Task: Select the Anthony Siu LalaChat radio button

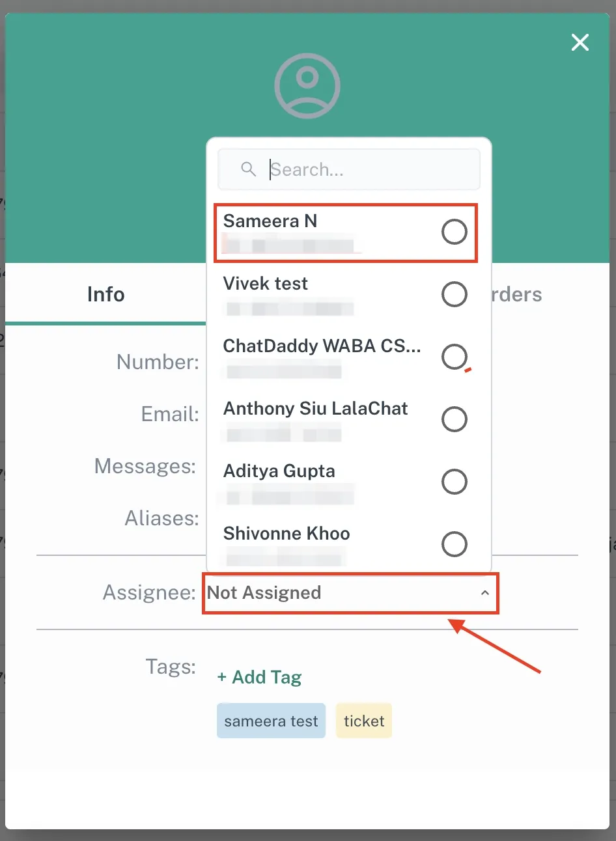Action: 454,419
